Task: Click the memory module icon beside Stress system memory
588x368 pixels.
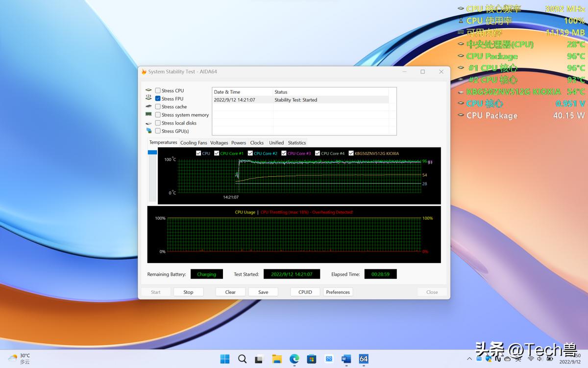Action: coord(148,114)
